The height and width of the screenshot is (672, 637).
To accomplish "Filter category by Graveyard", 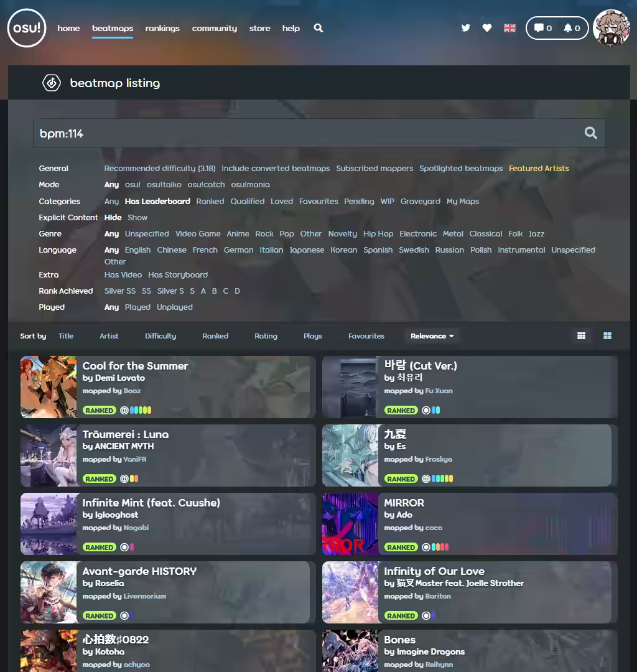I will point(421,202).
